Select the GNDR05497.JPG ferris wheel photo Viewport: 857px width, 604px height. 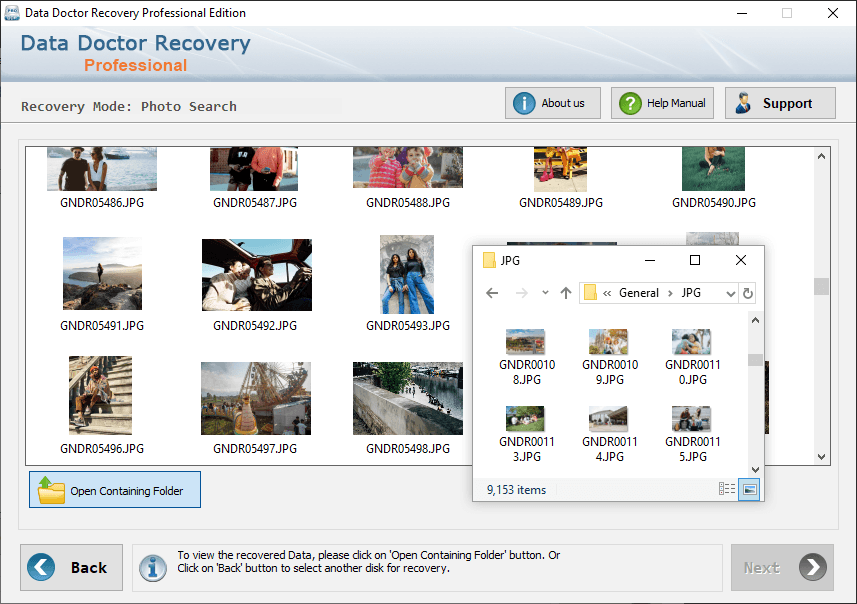[256, 398]
